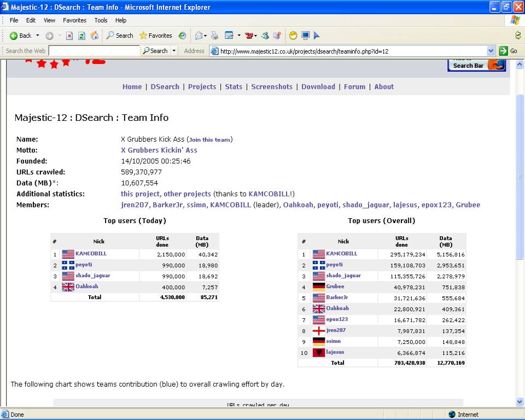
Task: Open the DSearch navigation link
Action: tap(165, 87)
